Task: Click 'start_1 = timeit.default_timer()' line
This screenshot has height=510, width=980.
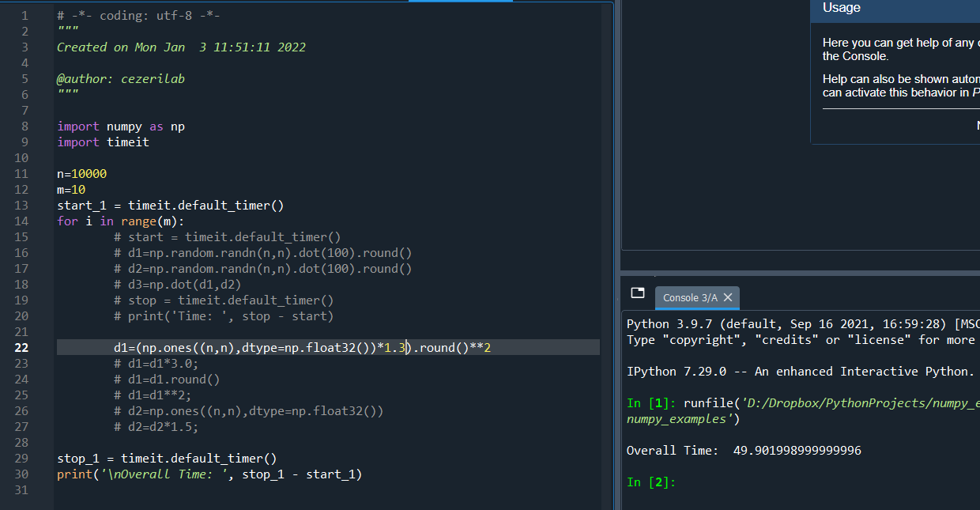Action: click(x=170, y=206)
